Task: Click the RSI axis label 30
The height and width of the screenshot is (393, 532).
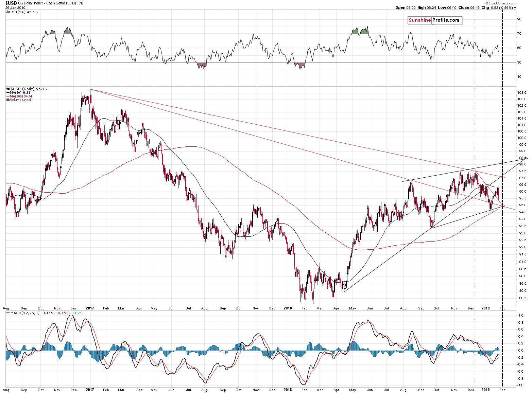Action: point(519,62)
